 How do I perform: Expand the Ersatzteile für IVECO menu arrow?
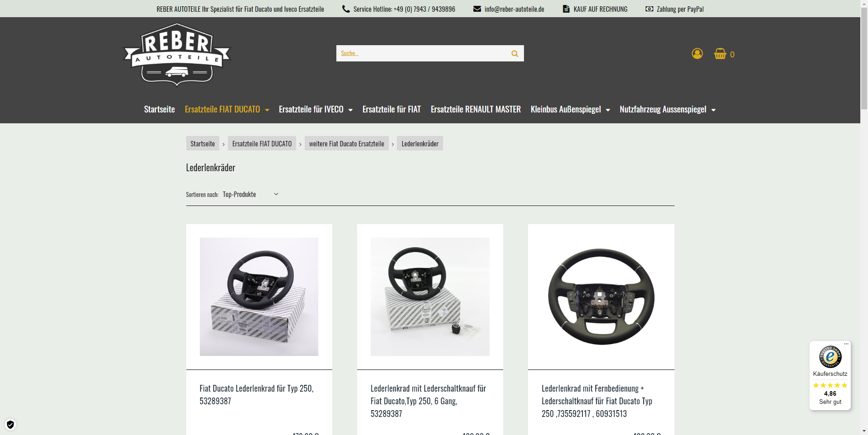tap(350, 110)
